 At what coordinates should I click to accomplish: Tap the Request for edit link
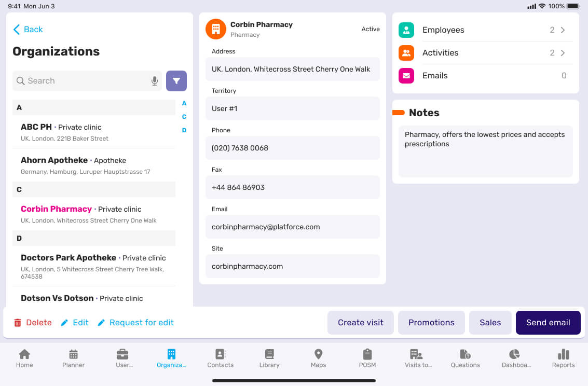[x=141, y=323]
